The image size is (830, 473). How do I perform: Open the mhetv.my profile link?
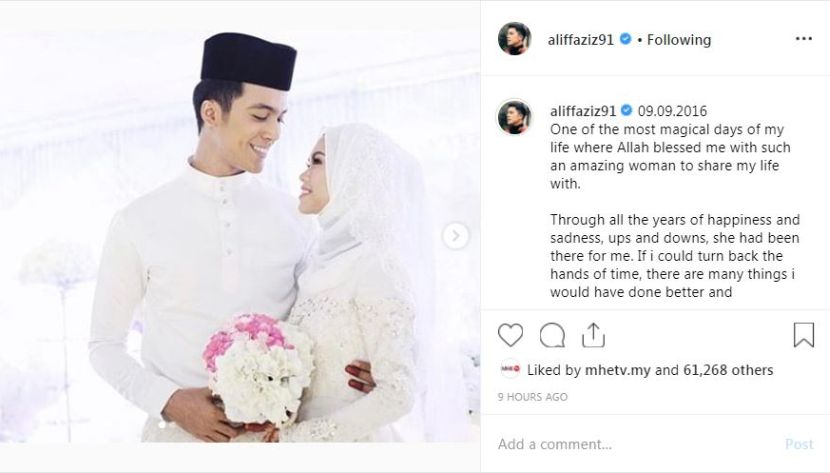617,370
